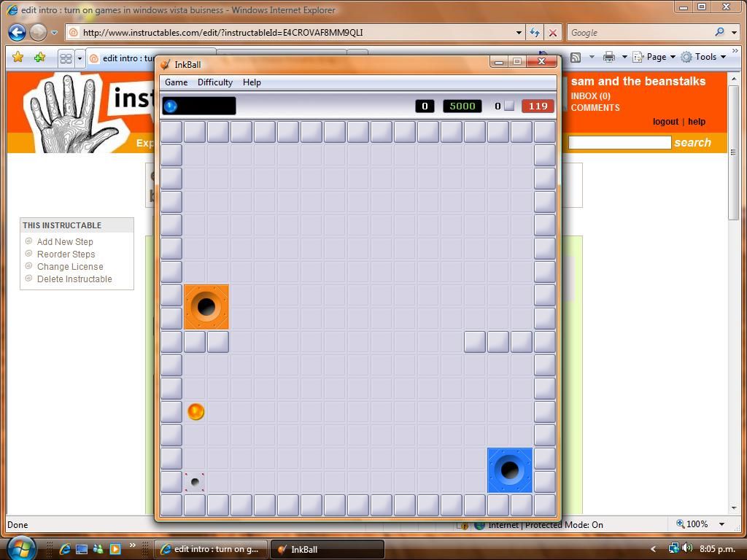Open the Google search provider dropdown
Viewport: 747px width, 560px height.
click(x=733, y=32)
